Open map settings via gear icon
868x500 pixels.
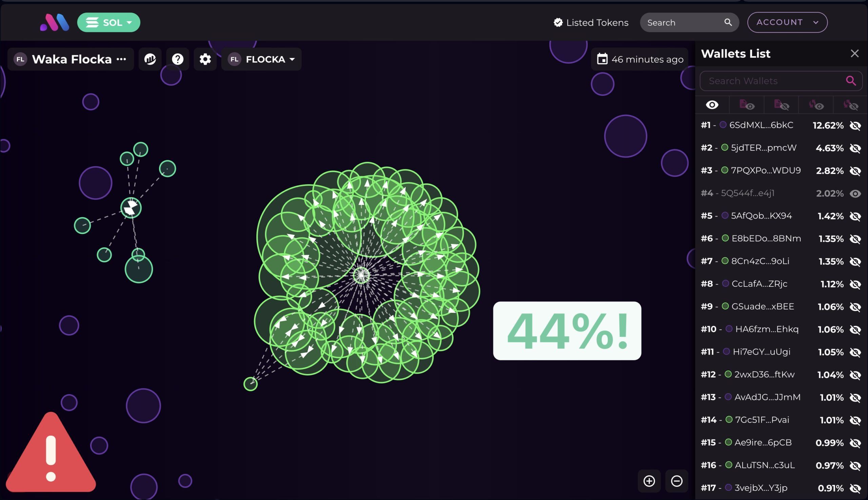[205, 59]
